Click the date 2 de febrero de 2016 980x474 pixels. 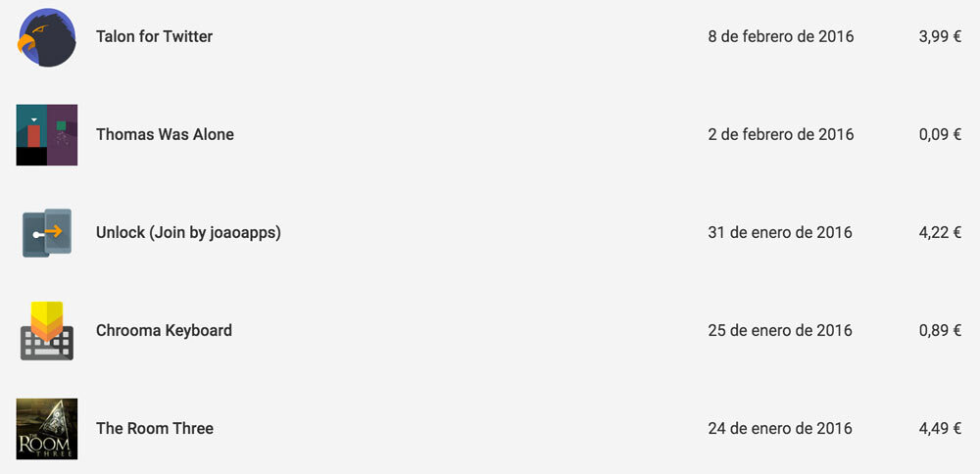[x=780, y=135]
